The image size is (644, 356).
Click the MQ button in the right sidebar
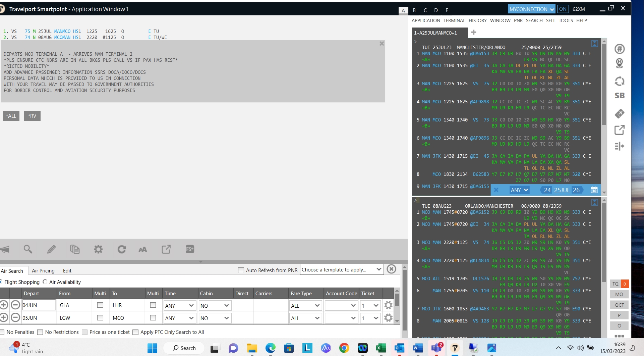pos(619,294)
